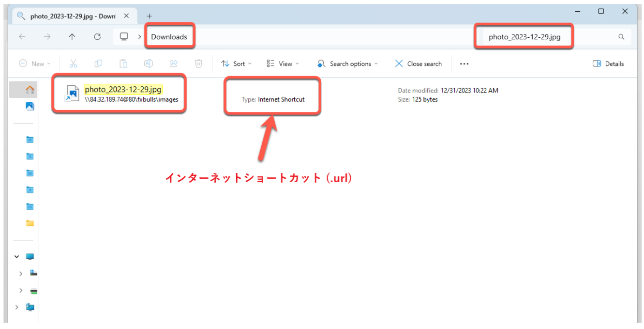Click the Copy icon in toolbar

point(98,63)
